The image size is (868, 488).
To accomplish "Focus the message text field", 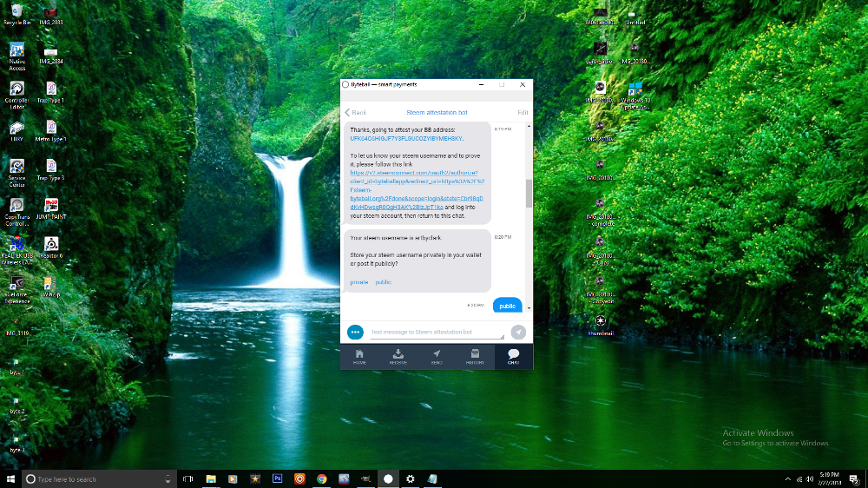I will 437,333.
